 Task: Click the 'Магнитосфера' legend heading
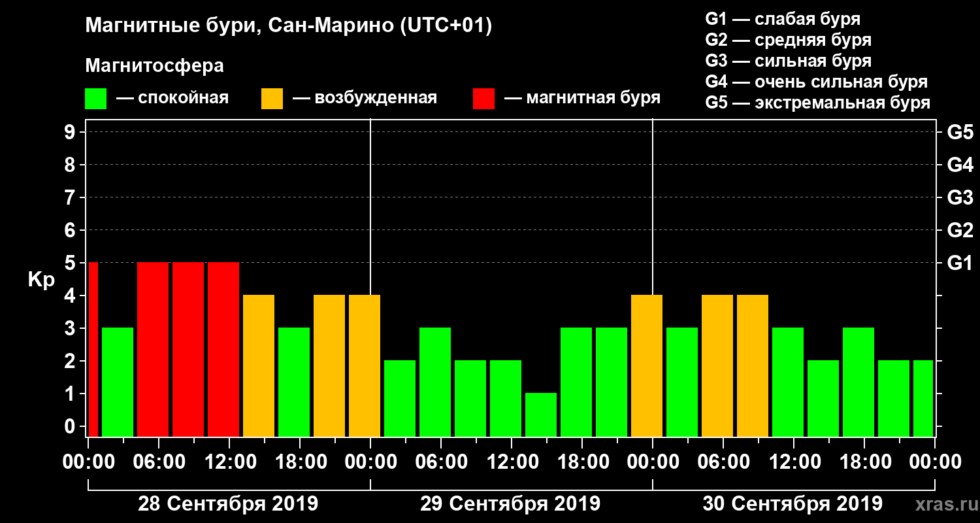155,66
